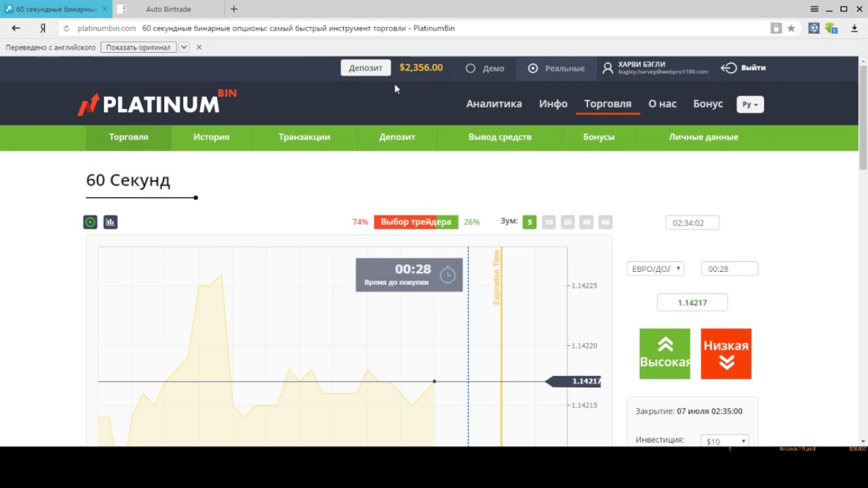Select the Реальные account radio button
The width and height of the screenshot is (868, 488).
click(x=533, y=68)
